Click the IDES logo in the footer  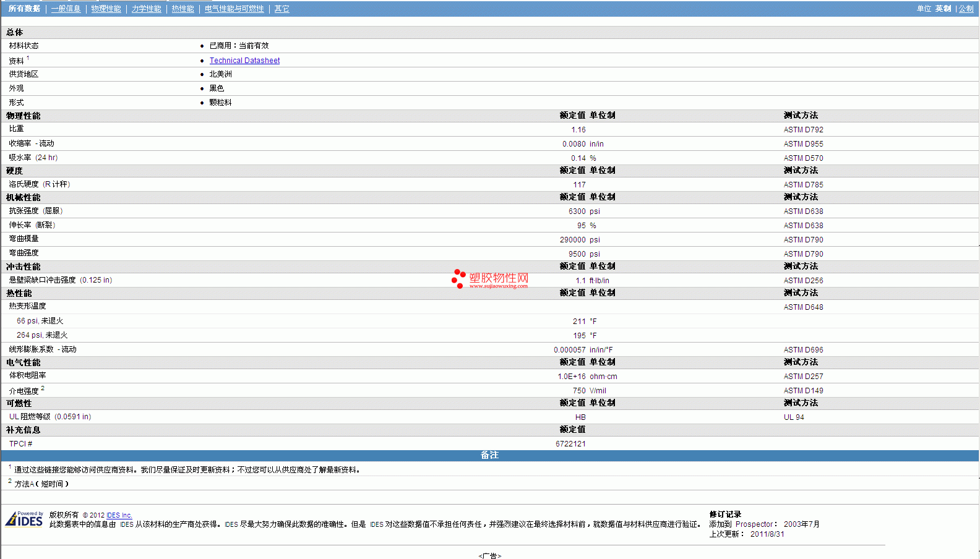24,519
